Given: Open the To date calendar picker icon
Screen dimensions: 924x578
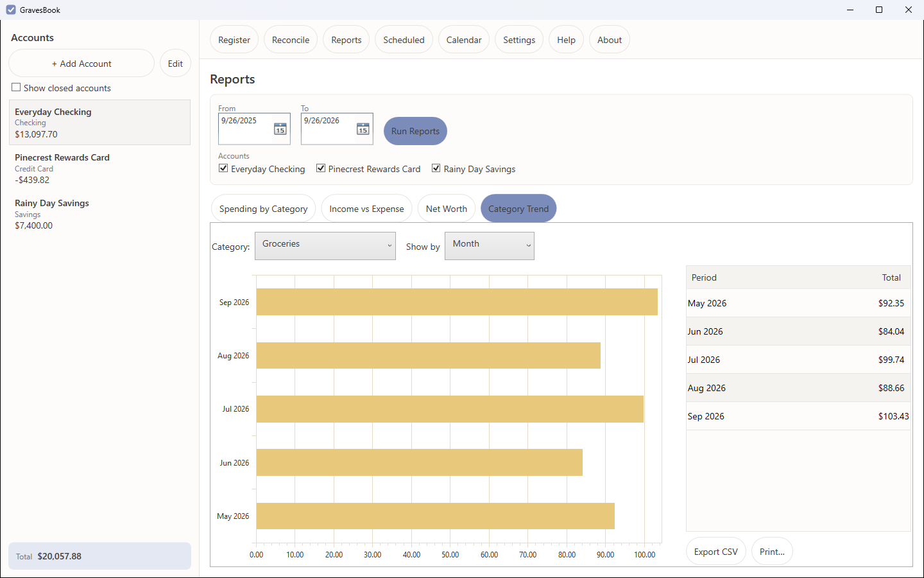Looking at the screenshot, I should click(x=363, y=129).
